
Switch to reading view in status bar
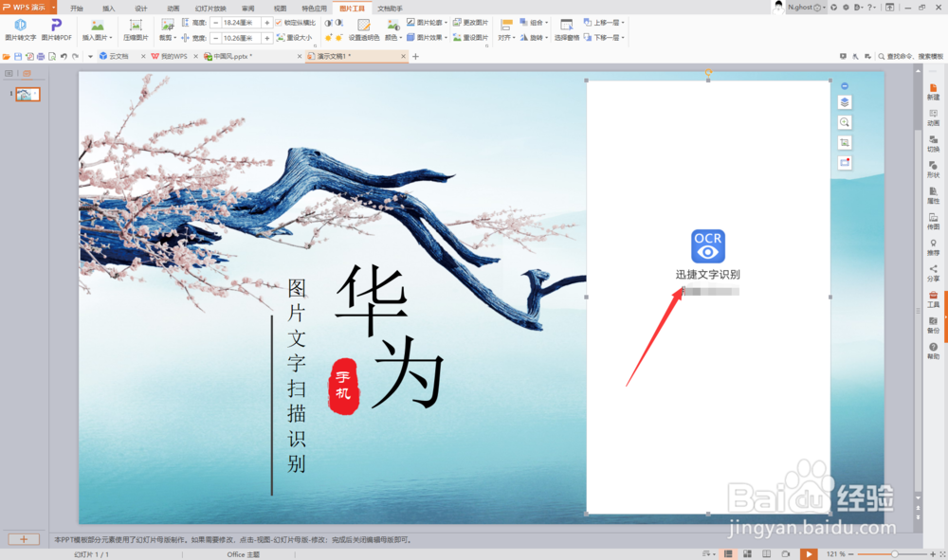click(766, 554)
